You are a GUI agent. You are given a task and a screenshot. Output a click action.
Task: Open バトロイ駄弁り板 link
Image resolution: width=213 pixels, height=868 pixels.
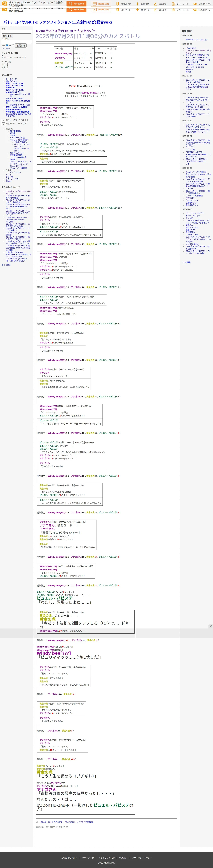pyautogui.click(x=17, y=138)
